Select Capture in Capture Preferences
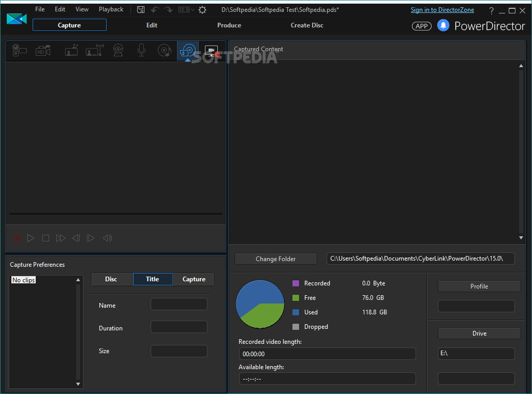This screenshot has height=394, width=532. click(194, 279)
